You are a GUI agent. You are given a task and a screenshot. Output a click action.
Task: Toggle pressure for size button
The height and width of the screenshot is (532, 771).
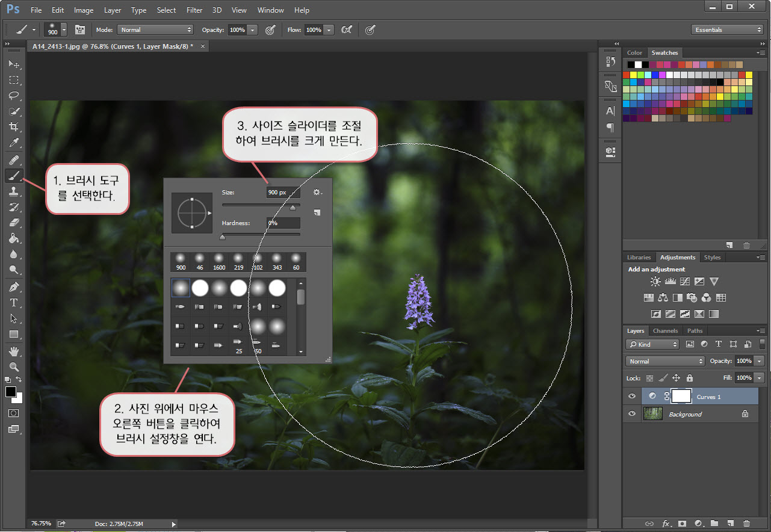(370, 29)
